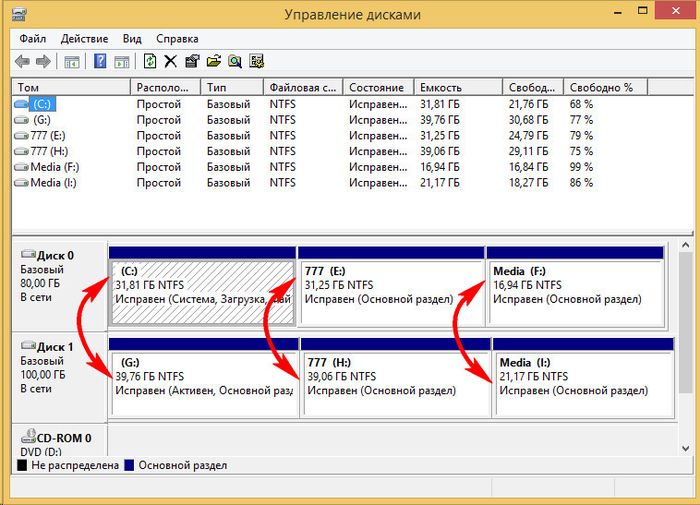The height and width of the screenshot is (505, 700).
Task: Click the open folder toolbar icon
Action: (214, 61)
